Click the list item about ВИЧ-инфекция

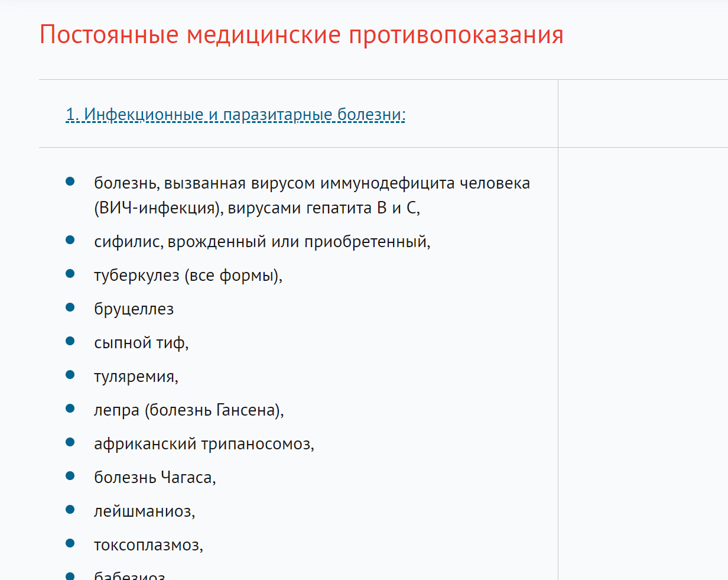[x=311, y=195]
